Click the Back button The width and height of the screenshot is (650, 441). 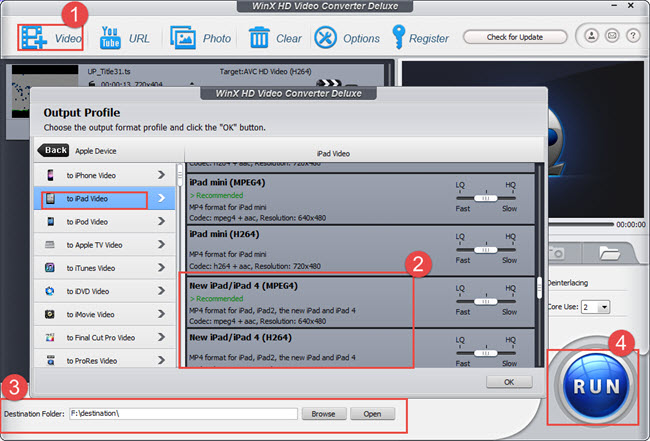tap(53, 150)
